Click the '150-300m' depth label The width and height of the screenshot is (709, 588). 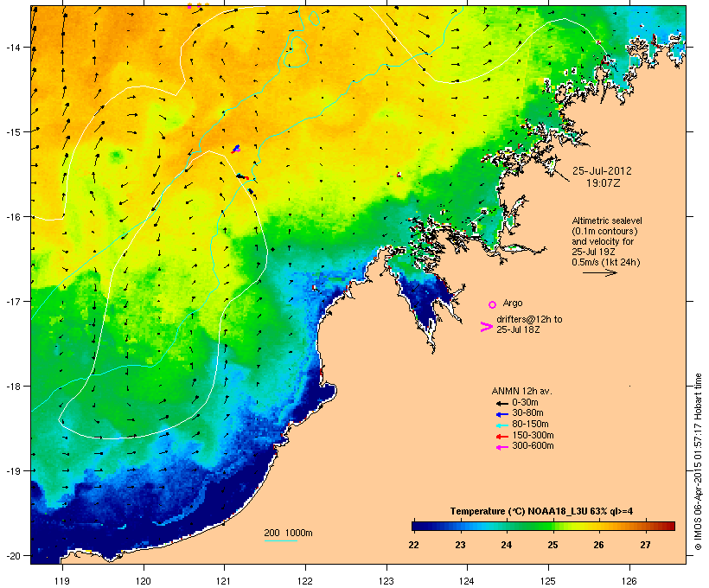(533, 435)
